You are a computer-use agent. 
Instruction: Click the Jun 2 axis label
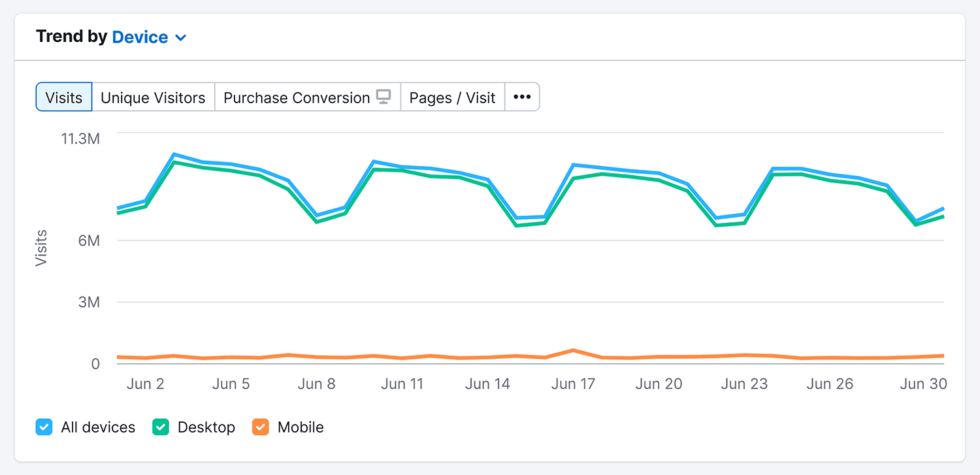[x=146, y=384]
